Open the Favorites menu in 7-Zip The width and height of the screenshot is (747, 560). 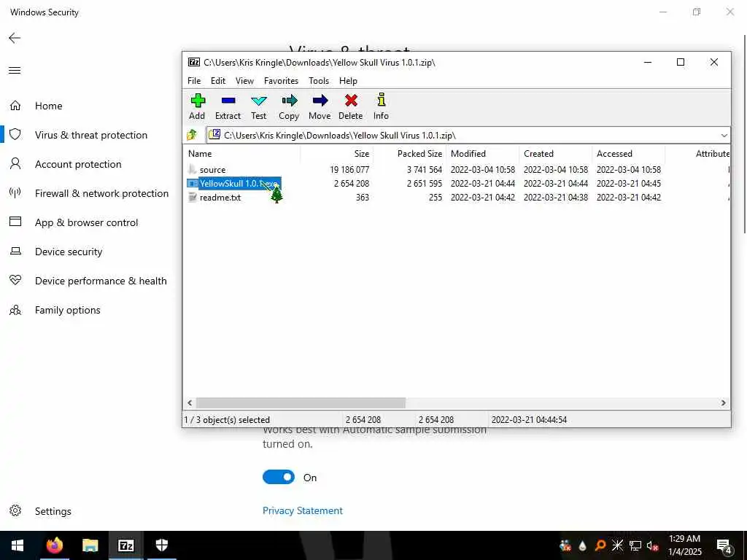(x=281, y=81)
